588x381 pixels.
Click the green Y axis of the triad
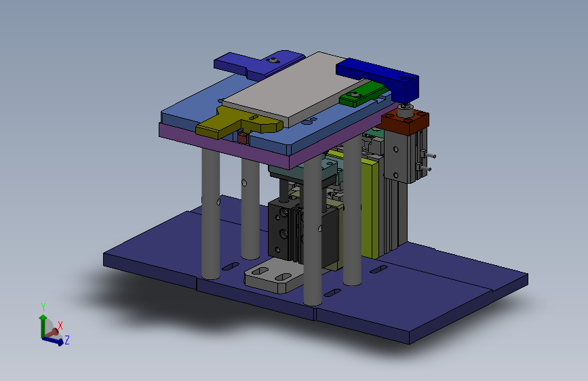[42, 325]
